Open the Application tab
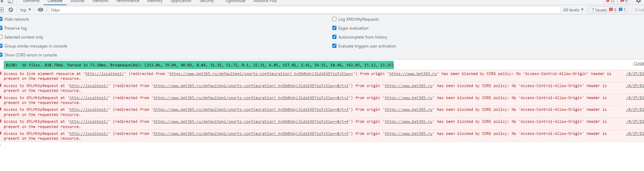 click(181, 1)
